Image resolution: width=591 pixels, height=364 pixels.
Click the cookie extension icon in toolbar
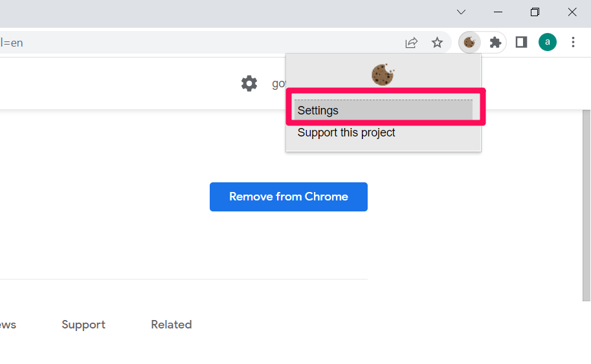[x=469, y=43]
